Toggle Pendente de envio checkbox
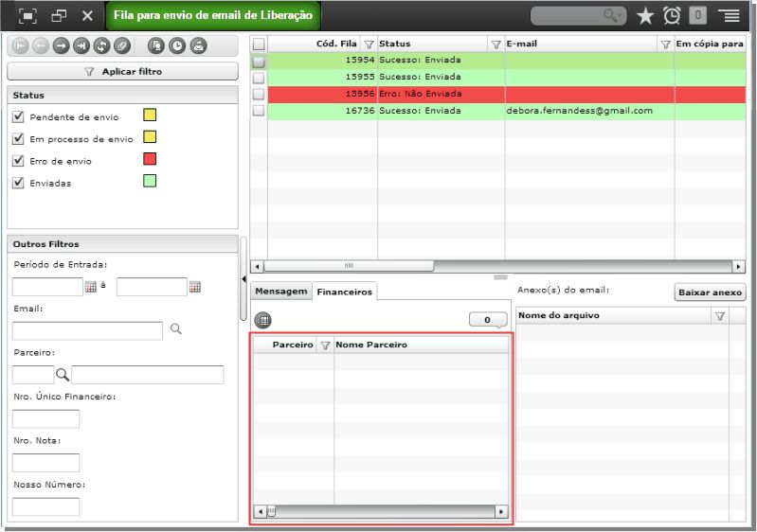757x532 pixels. [x=18, y=116]
